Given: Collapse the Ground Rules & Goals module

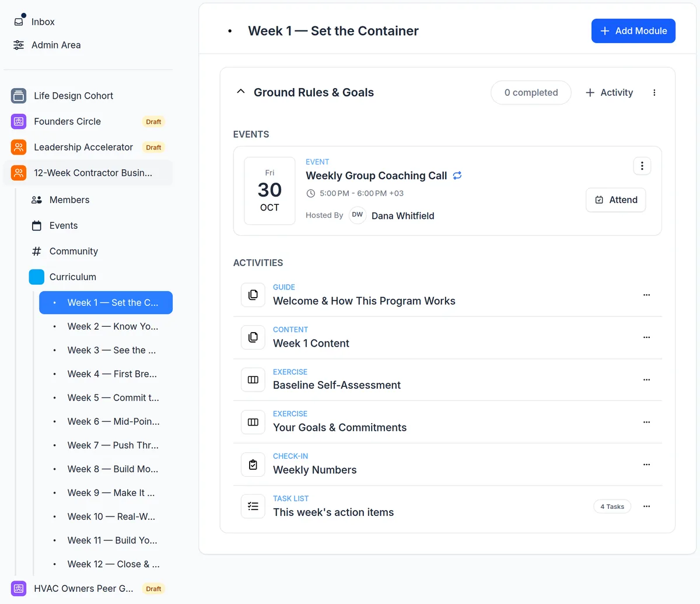Looking at the screenshot, I should (x=240, y=92).
